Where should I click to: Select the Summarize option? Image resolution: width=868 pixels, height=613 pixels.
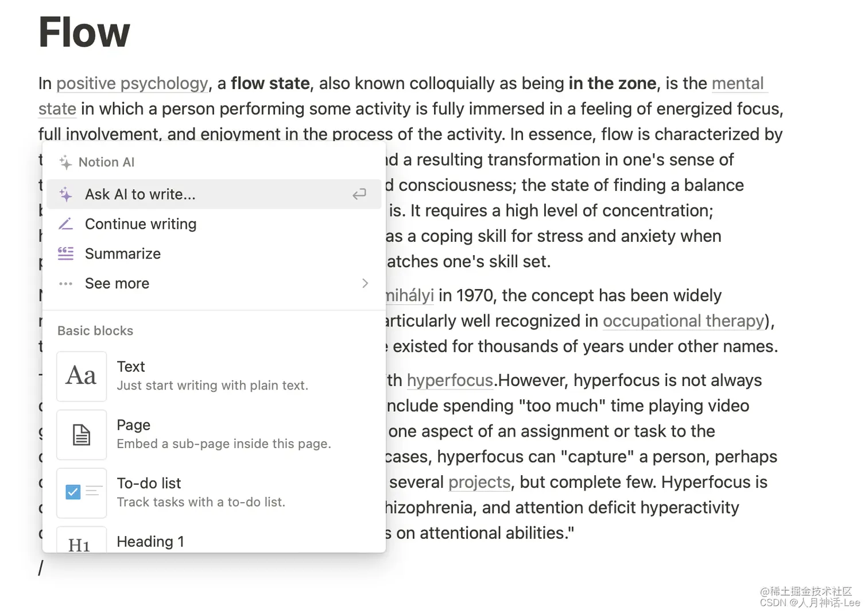point(214,254)
